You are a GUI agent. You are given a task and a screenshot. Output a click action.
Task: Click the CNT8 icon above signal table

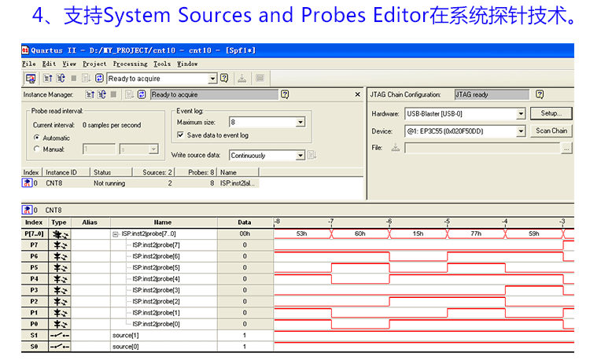click(x=27, y=210)
